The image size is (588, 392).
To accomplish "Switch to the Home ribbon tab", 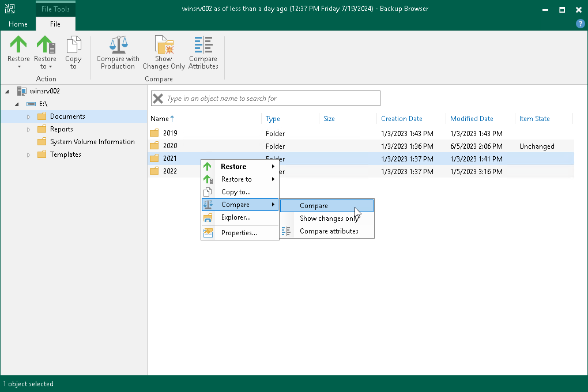I will [17, 24].
